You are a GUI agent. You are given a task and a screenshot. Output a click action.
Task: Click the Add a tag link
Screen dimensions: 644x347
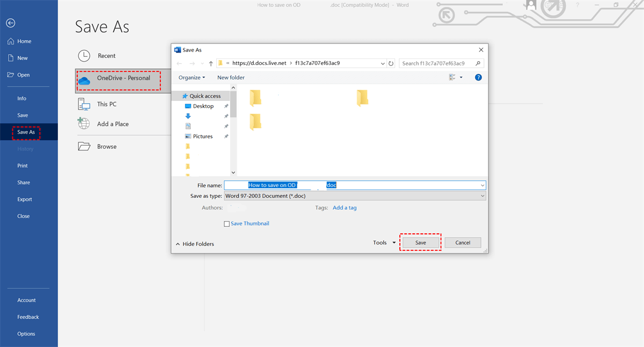point(345,208)
